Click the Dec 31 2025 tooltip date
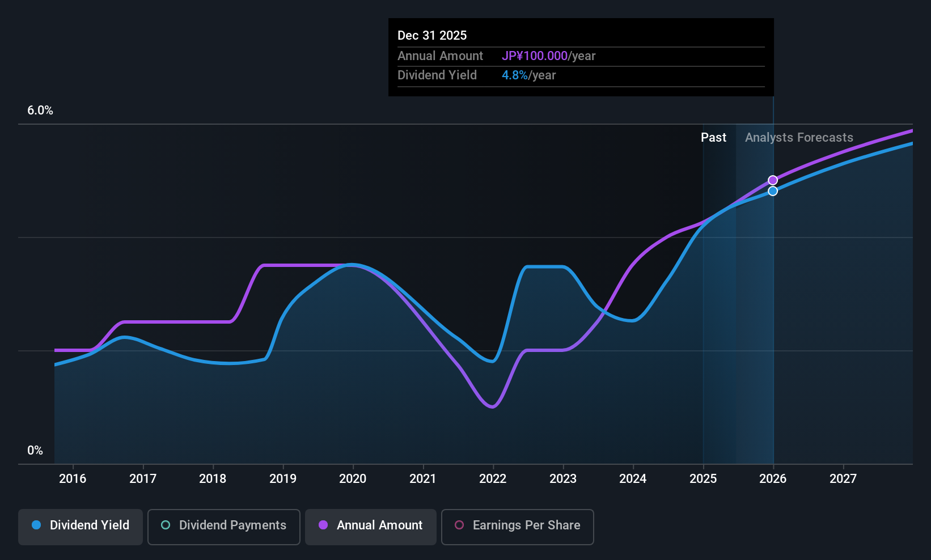This screenshot has height=560, width=931. pos(432,36)
